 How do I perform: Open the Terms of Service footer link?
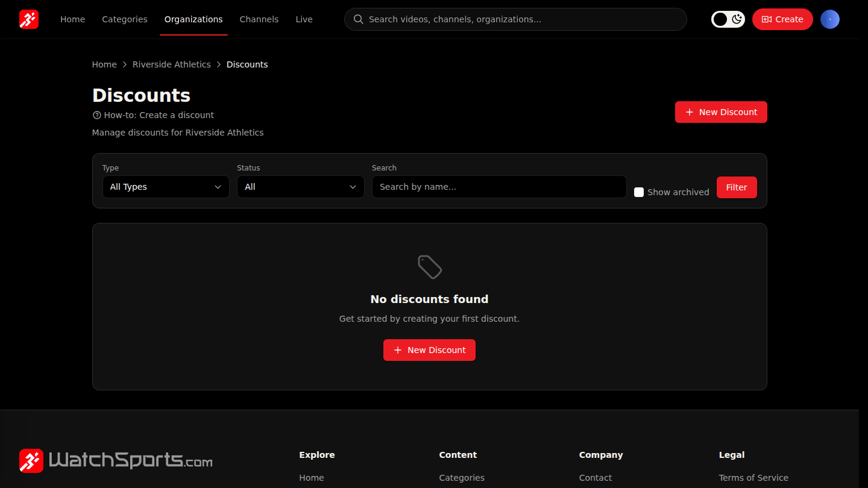753,478
